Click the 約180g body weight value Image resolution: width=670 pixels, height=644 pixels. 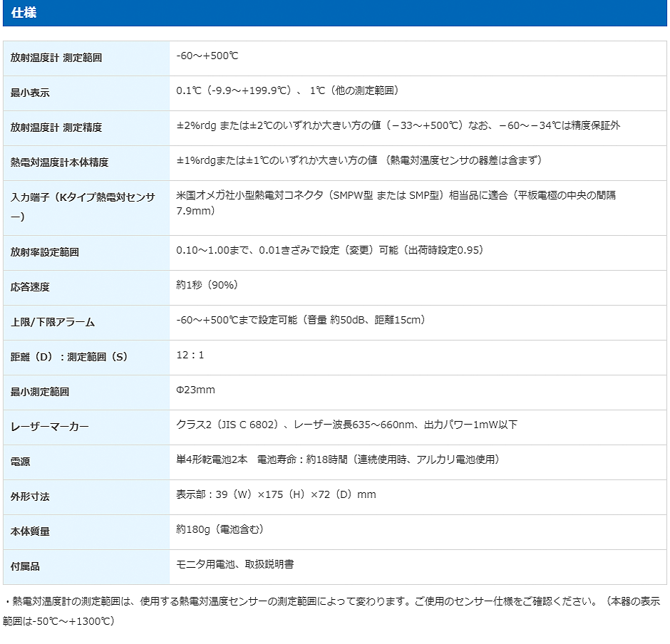220,529
